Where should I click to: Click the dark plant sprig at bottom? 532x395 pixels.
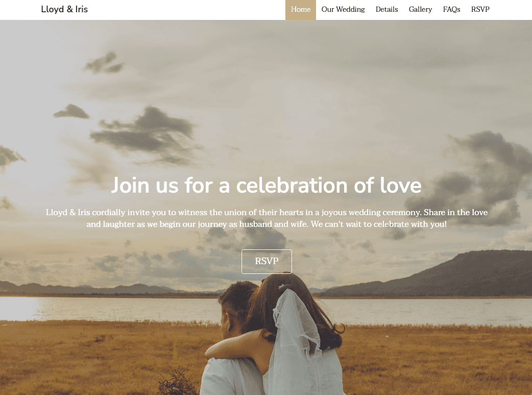[178, 382]
